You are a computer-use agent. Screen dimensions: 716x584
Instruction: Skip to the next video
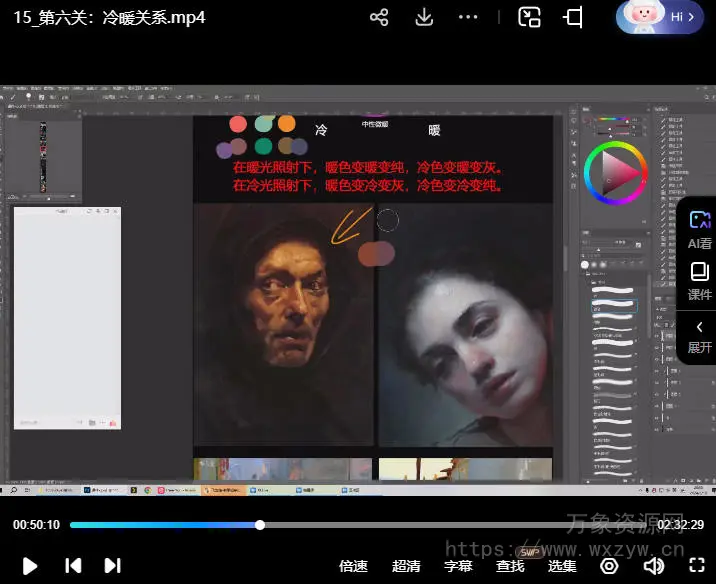click(x=113, y=565)
